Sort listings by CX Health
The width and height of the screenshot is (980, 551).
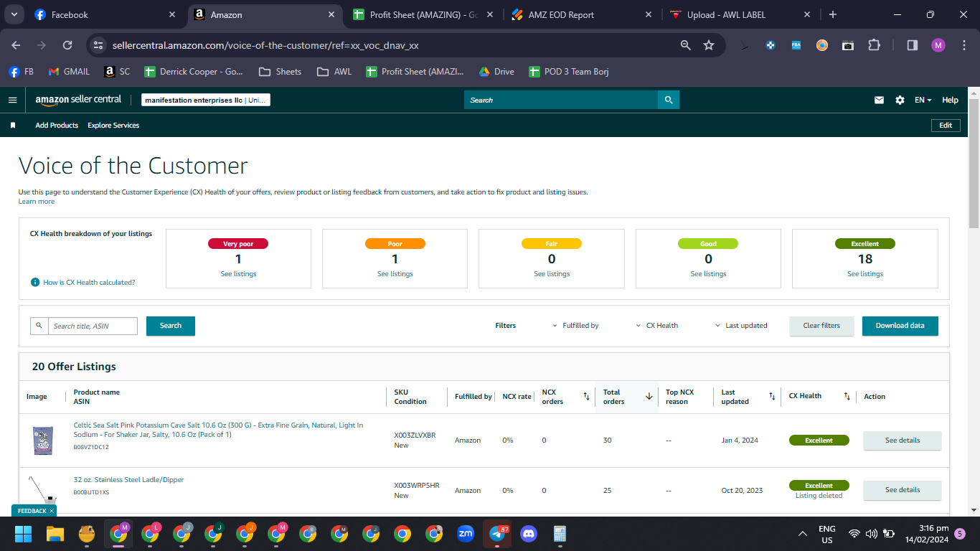847,397
